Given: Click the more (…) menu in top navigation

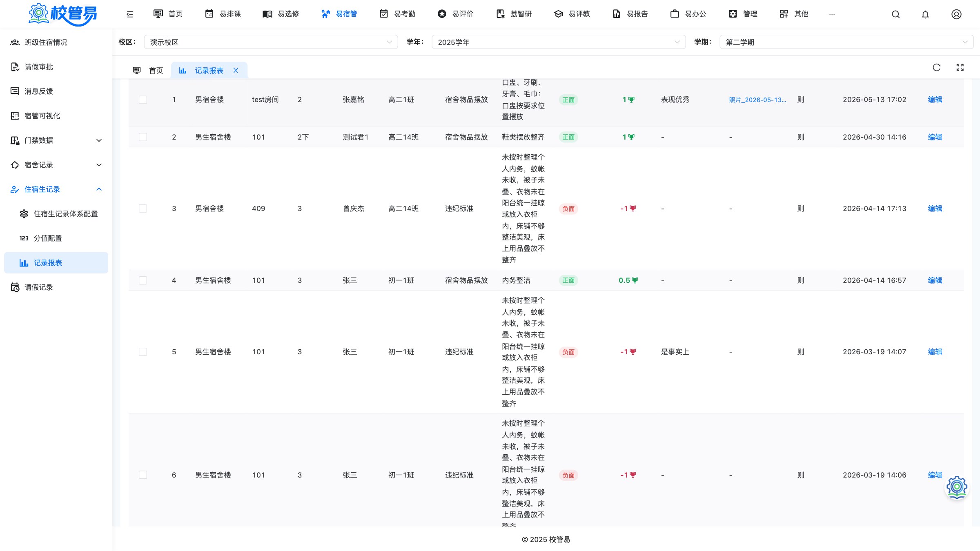Looking at the screenshot, I should (x=832, y=14).
